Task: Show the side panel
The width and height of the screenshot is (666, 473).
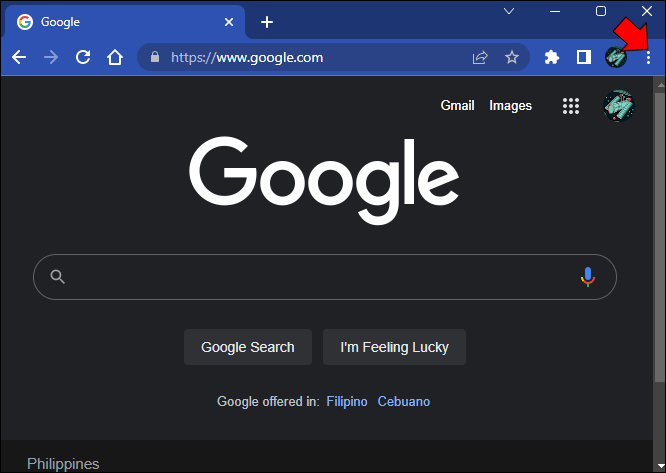Action: 584,57
